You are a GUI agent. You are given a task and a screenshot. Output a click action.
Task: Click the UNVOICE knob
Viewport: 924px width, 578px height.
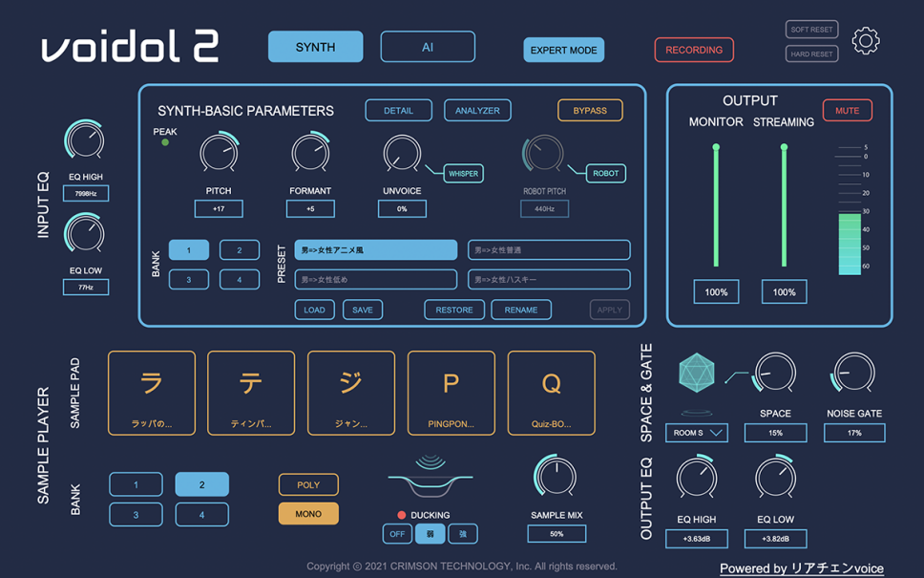tap(402, 153)
